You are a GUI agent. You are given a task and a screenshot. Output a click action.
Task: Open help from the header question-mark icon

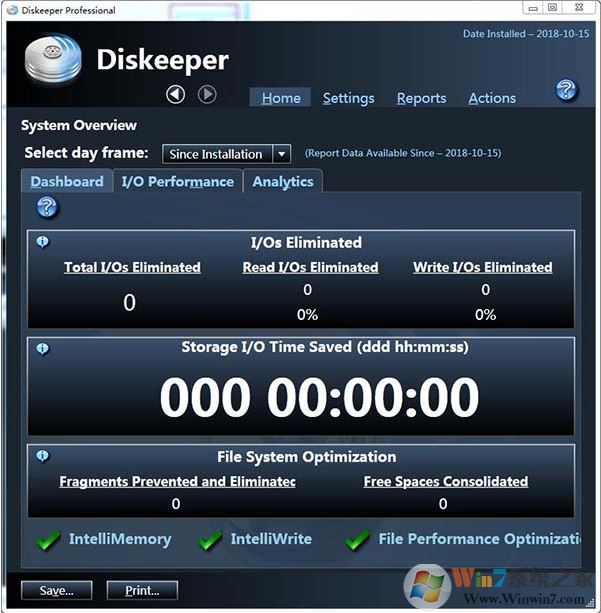(x=566, y=90)
